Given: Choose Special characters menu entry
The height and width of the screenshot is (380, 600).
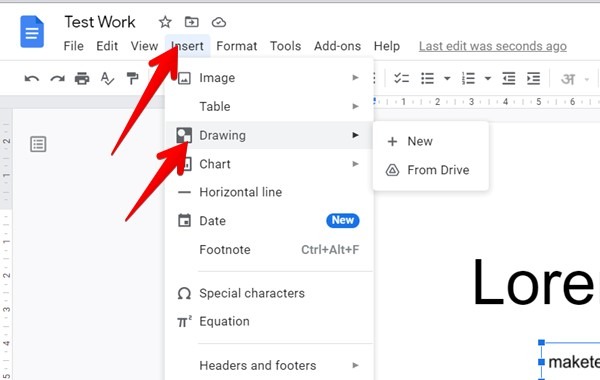Looking at the screenshot, I should pyautogui.click(x=269, y=294).
